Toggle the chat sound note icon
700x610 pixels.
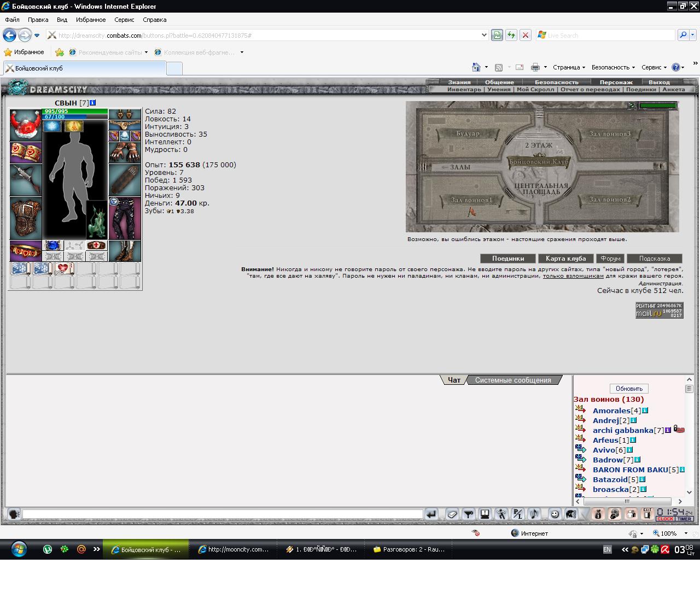tap(534, 514)
